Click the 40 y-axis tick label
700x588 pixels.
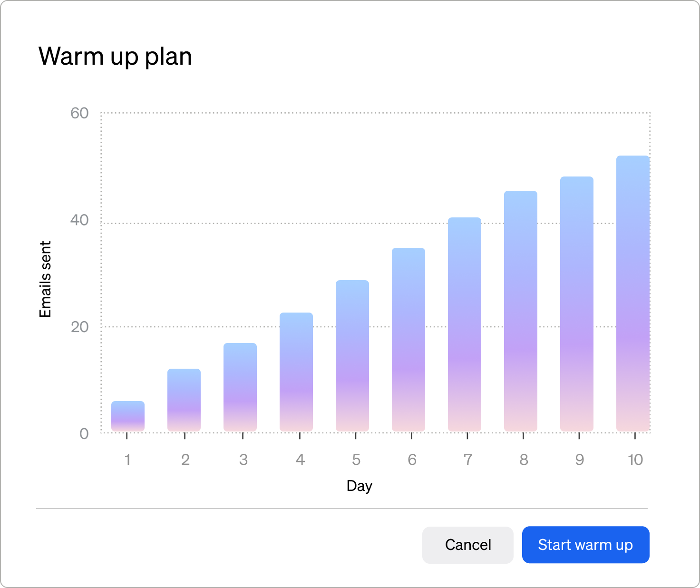tap(79, 220)
